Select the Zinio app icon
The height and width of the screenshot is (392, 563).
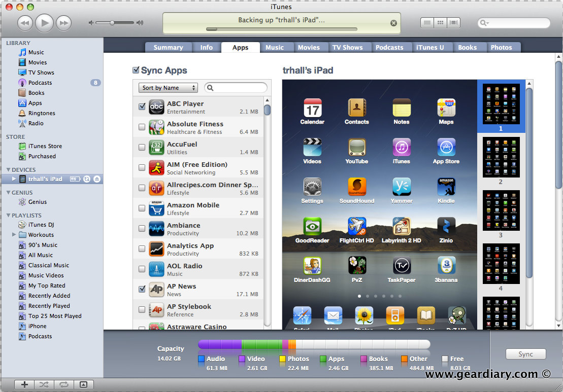446,226
